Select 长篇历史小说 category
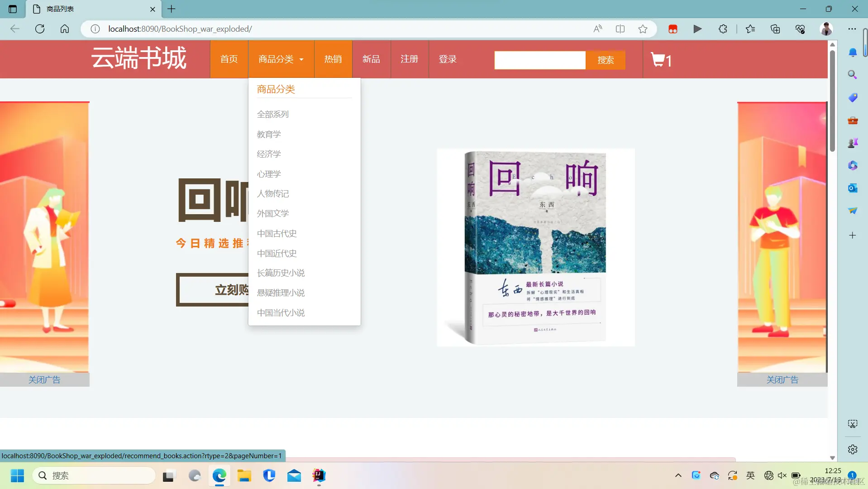This screenshot has width=868, height=489. [x=281, y=273]
